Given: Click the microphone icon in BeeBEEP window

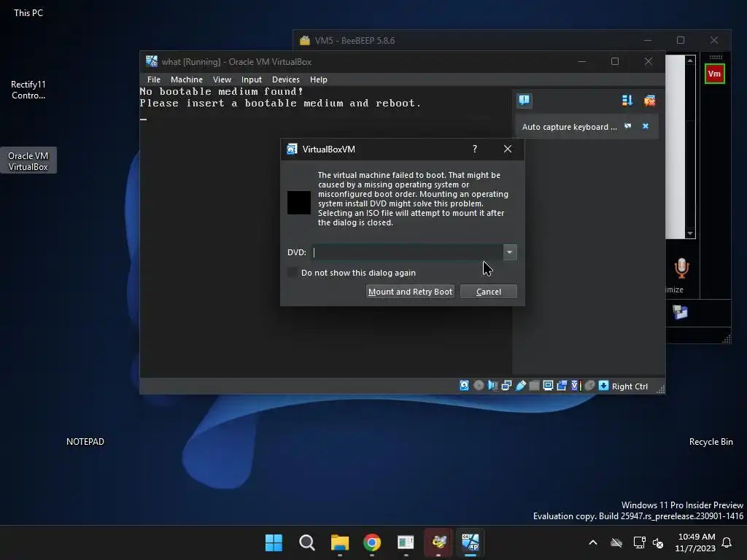Looking at the screenshot, I should pyautogui.click(x=682, y=268).
